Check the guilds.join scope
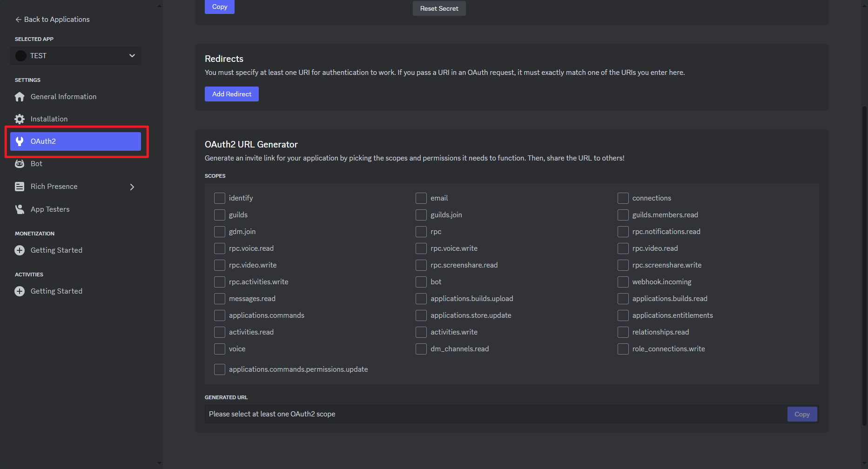This screenshot has height=469, width=868. click(421, 215)
